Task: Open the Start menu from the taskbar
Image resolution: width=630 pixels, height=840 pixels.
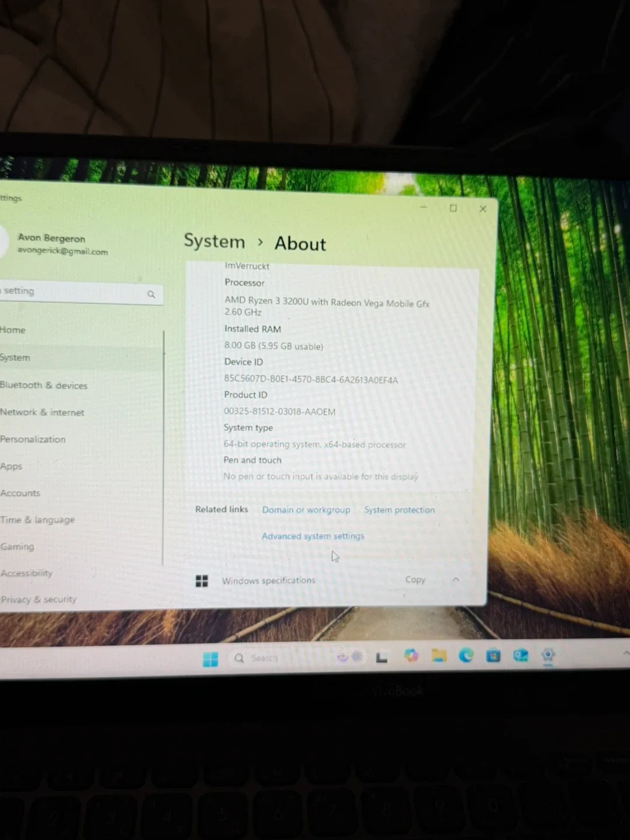Action: pyautogui.click(x=211, y=657)
